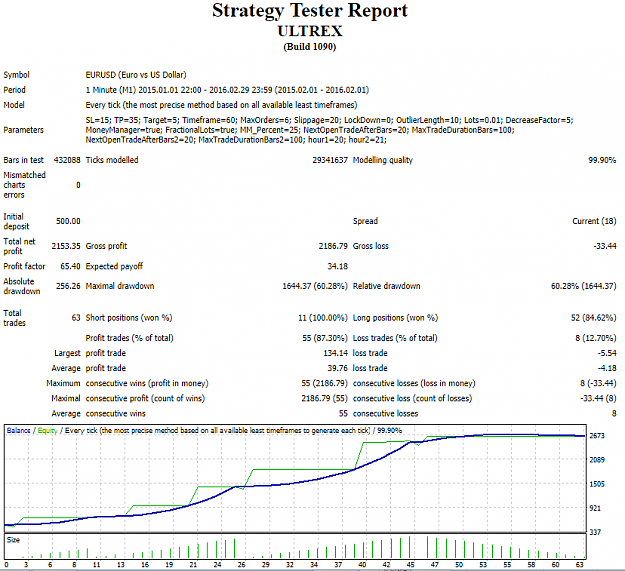Click the Strategy Tester Report heading
This screenshot has height=571, width=625.
pos(310,11)
